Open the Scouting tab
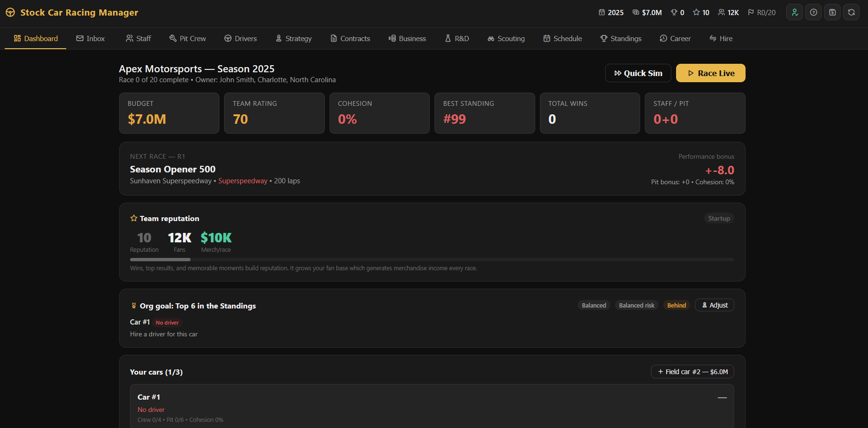Image resolution: width=868 pixels, height=428 pixels. point(506,39)
